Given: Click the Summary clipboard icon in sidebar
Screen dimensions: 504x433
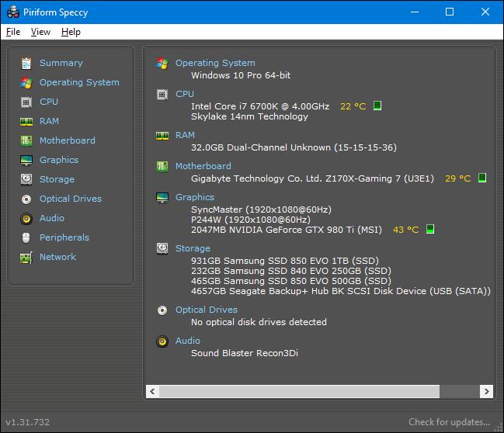Looking at the screenshot, I should pos(26,63).
